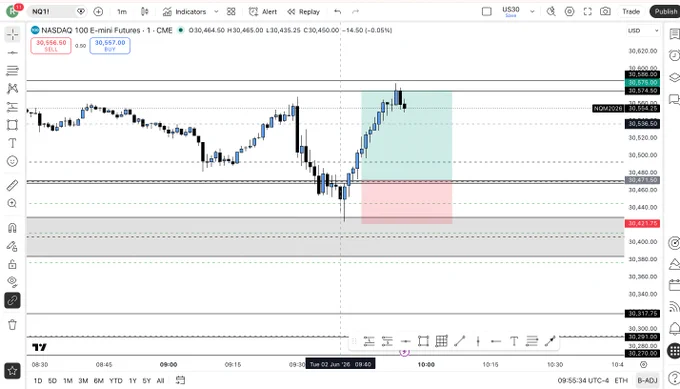This screenshot has height=389, width=680.
Task: Toggle the magnet snap mode
Action: coord(12,228)
